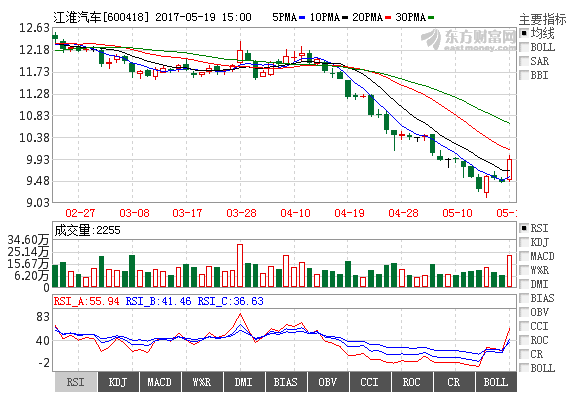Switch to the ROC bottom tab
The image size is (572, 396).
coord(412,382)
